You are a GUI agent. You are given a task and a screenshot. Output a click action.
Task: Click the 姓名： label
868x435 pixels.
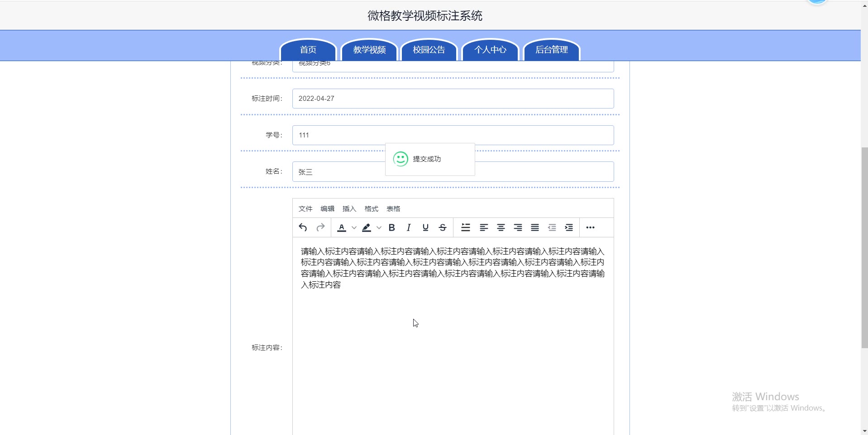[274, 171]
